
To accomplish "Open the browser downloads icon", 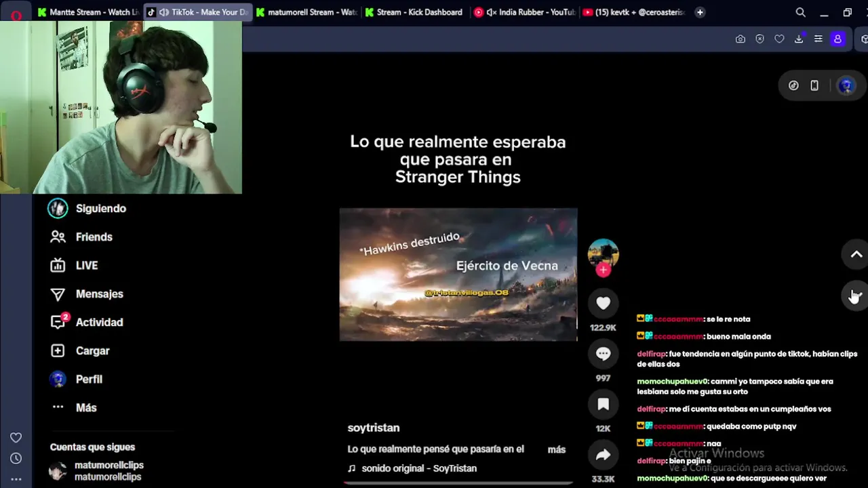I will (799, 39).
